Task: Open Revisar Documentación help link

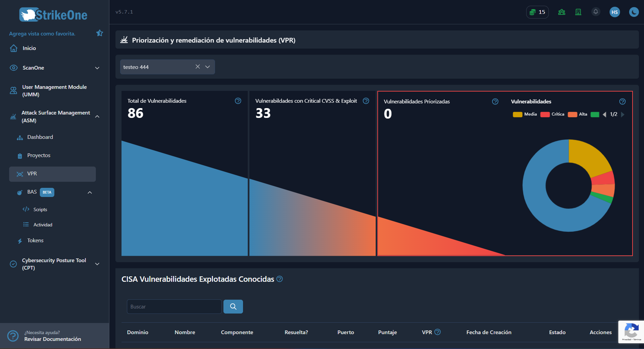Action: (53, 339)
